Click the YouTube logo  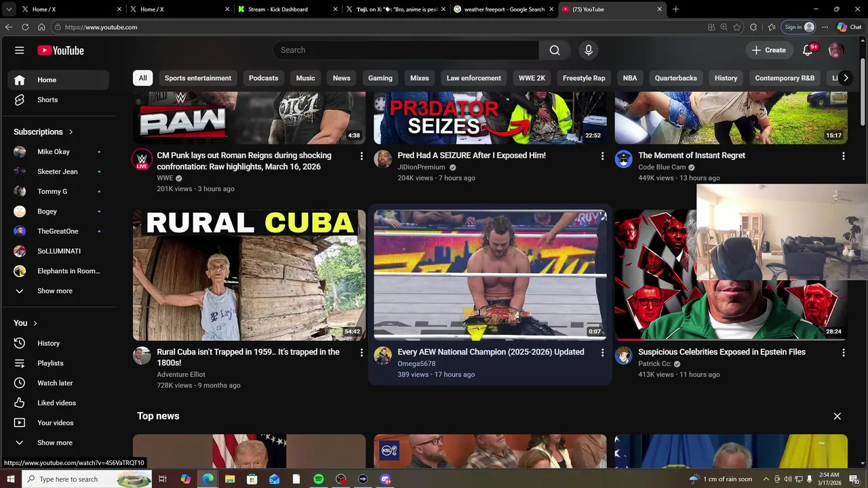tap(60, 50)
